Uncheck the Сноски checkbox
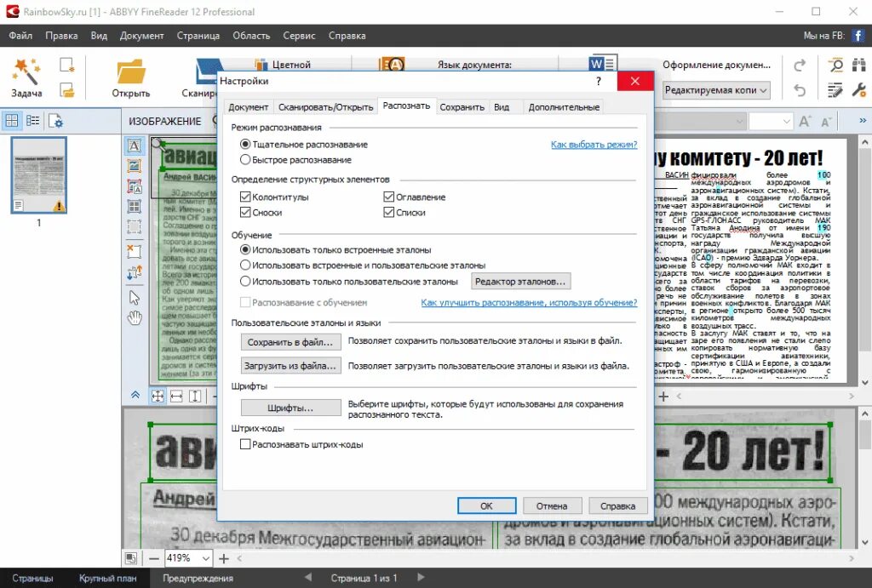The image size is (872, 588). (245, 212)
